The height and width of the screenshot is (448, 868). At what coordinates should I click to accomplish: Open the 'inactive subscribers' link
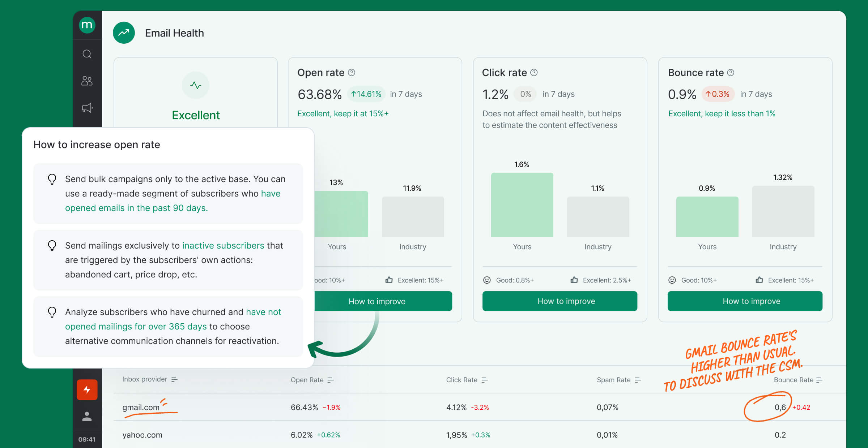pos(223,245)
